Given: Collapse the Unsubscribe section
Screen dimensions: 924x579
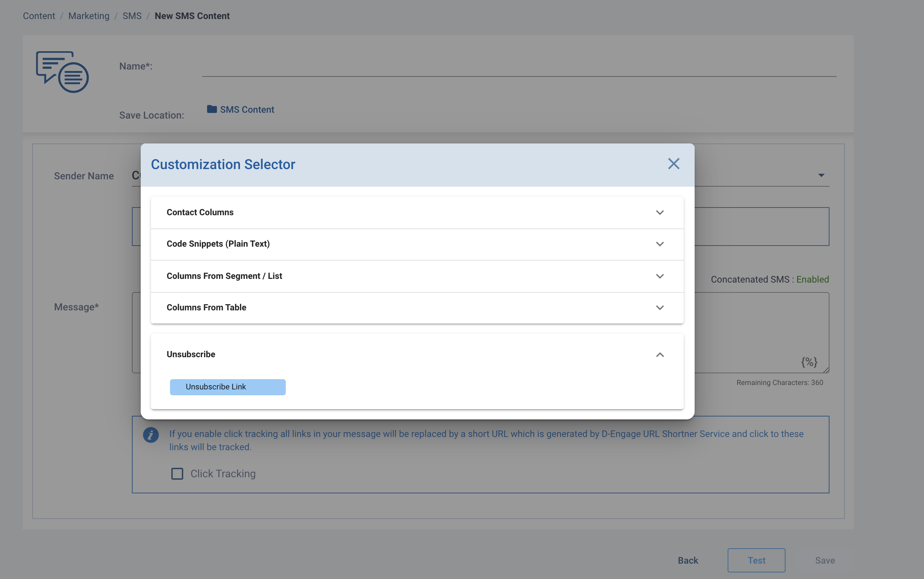Looking at the screenshot, I should point(659,355).
